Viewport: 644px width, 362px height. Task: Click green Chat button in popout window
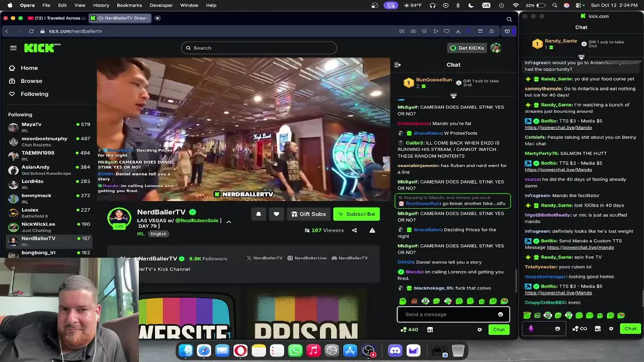(630, 329)
